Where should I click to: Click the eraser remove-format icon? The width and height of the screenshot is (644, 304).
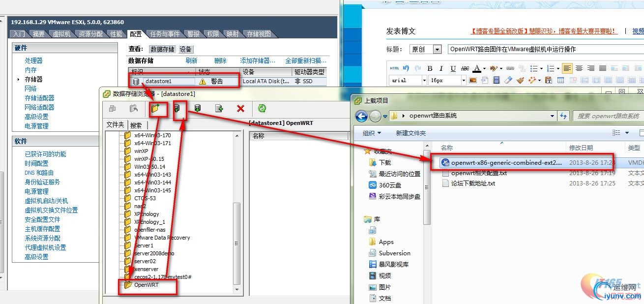508,80
